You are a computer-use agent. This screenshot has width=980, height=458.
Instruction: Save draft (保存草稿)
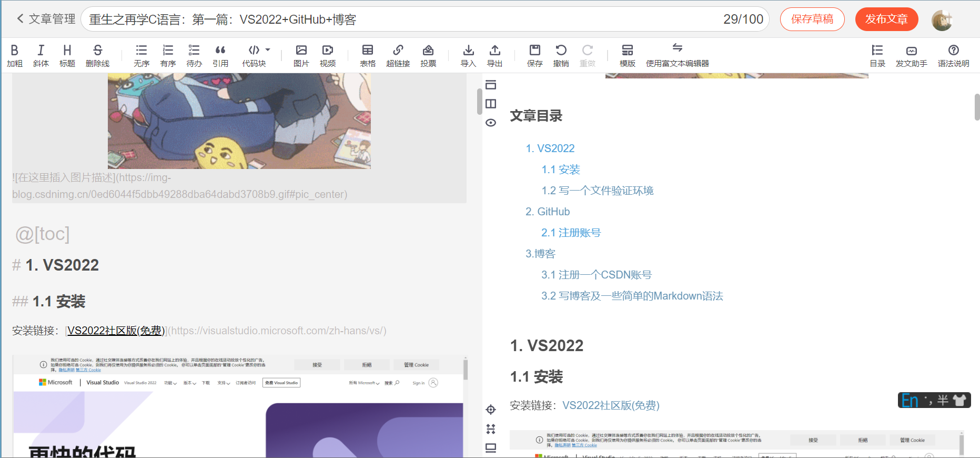pyautogui.click(x=812, y=19)
